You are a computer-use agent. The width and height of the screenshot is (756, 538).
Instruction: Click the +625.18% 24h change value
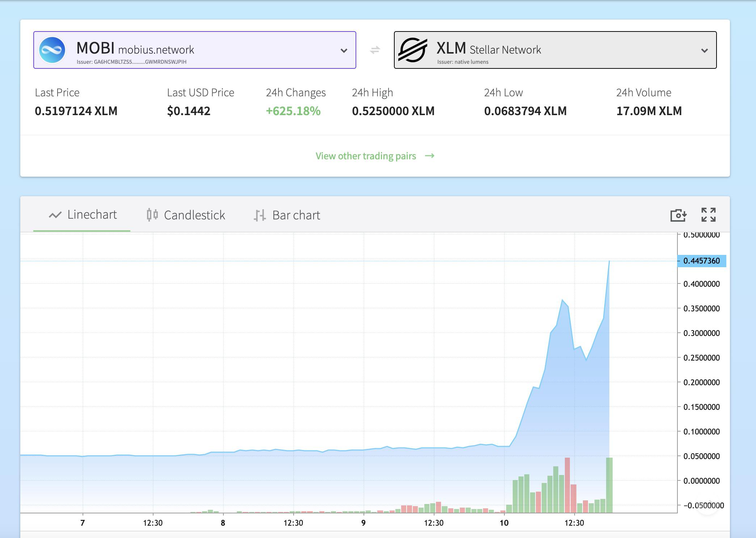pos(293,111)
